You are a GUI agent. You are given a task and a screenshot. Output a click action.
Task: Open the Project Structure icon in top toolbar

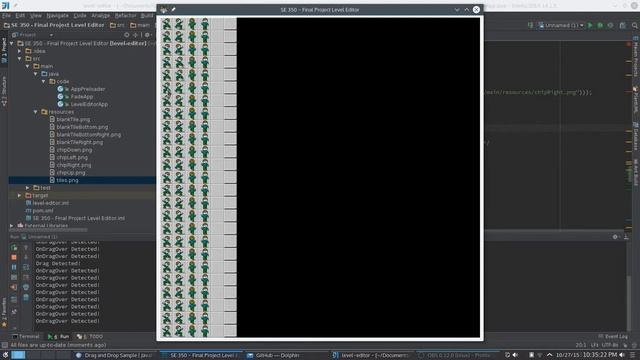(622, 25)
